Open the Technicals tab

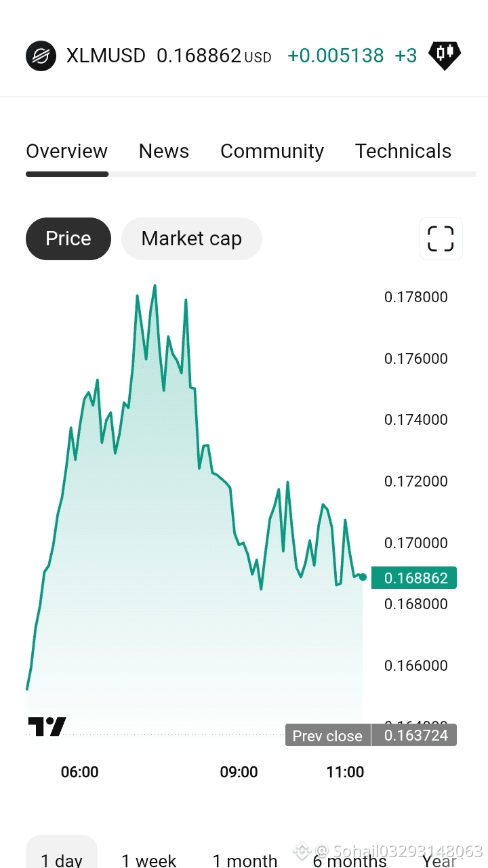coord(403,151)
